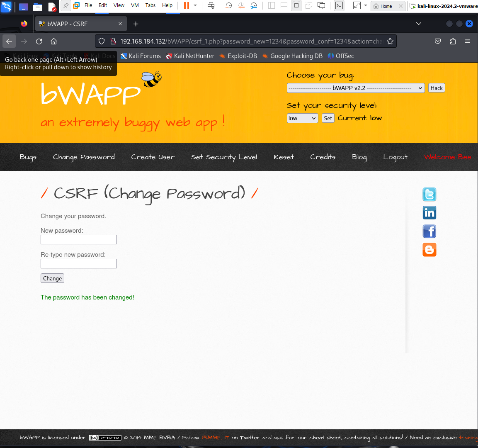Close the bWAPP - CSRF tab
Viewport: 478px width, 448px height.
point(120,24)
